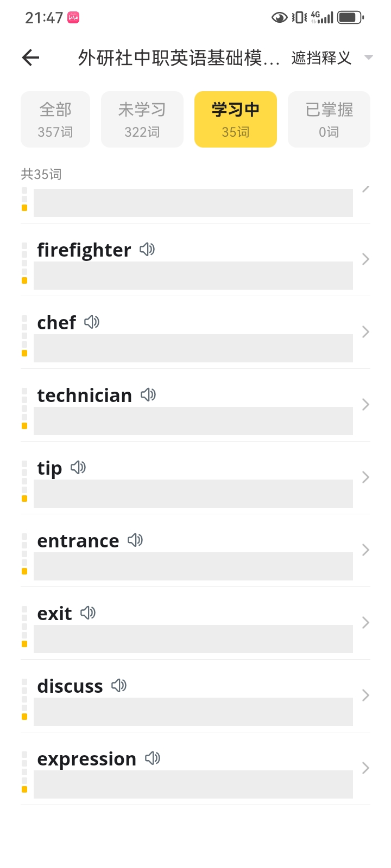Image resolution: width=391 pixels, height=868 pixels.
Task: Play pronunciation audio for firefighter
Action: pyautogui.click(x=147, y=250)
